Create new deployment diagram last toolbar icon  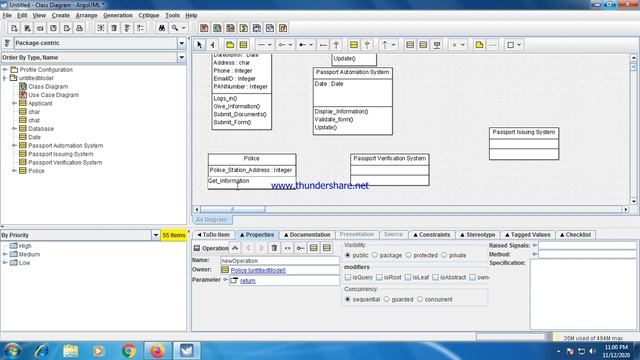(x=283, y=28)
